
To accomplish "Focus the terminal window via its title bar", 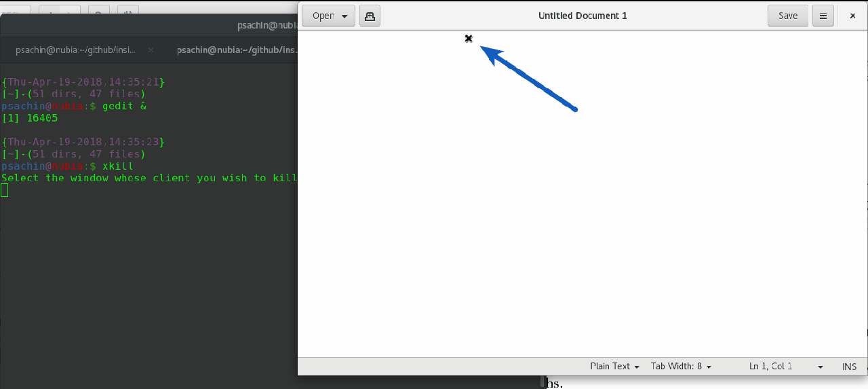I will 149,26.
